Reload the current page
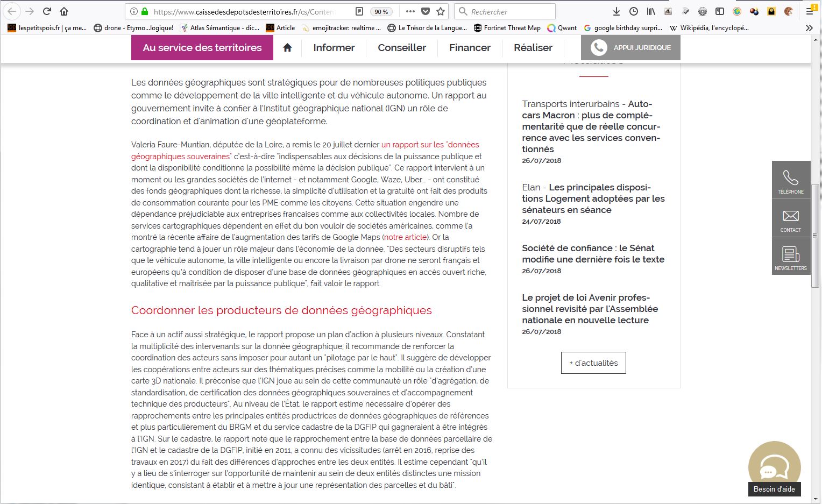This screenshot has width=822, height=504. coord(47,11)
